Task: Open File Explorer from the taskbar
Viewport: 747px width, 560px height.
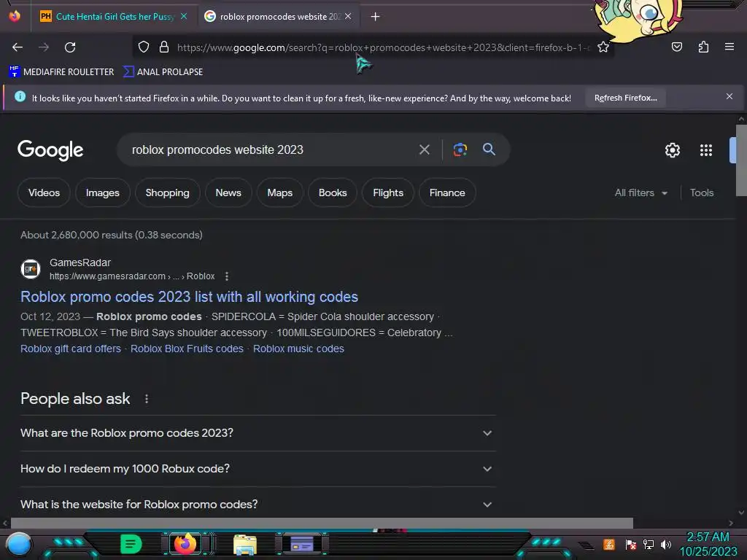Action: coord(245,545)
